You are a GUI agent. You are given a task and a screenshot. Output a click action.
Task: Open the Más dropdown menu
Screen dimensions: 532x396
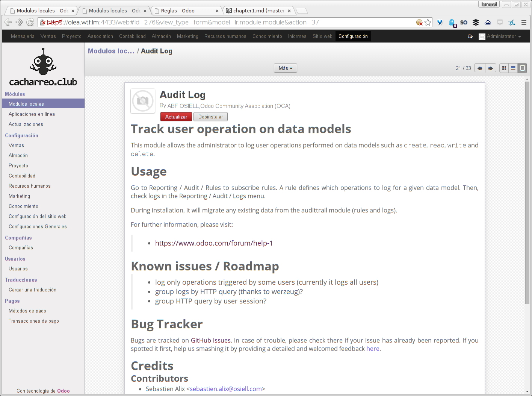point(285,68)
